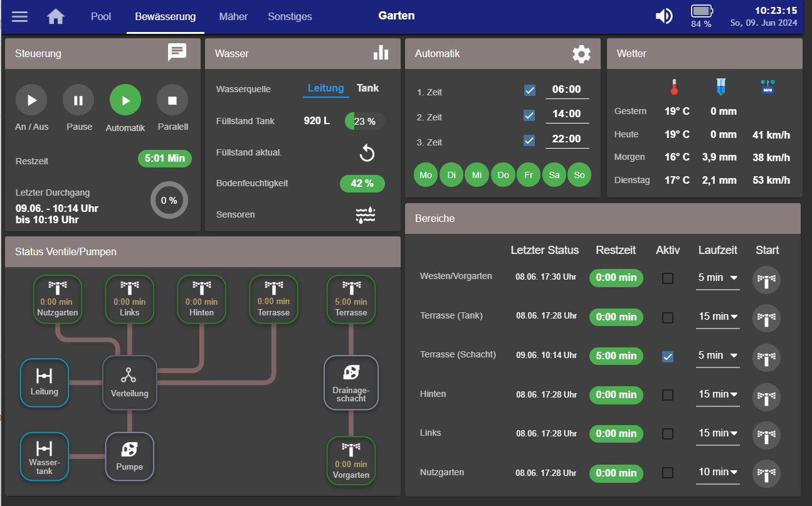Image resolution: width=812 pixels, height=506 pixels.
Task: Toggle the Mi weekday button
Action: point(477,175)
